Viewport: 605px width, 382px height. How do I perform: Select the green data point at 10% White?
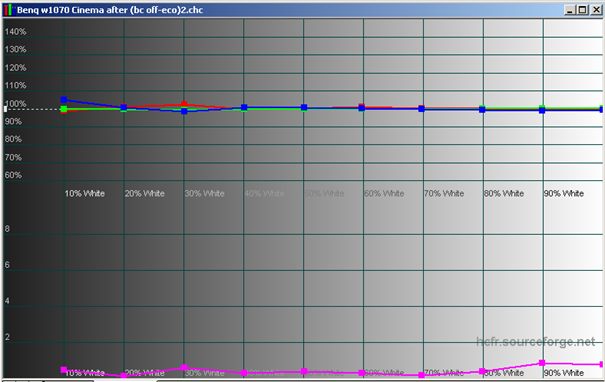[x=64, y=109]
